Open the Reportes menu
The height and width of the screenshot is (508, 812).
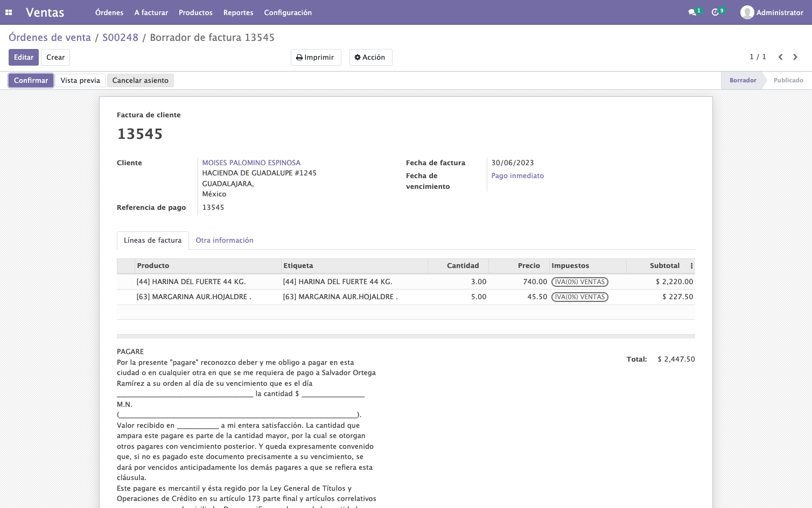pyautogui.click(x=239, y=12)
